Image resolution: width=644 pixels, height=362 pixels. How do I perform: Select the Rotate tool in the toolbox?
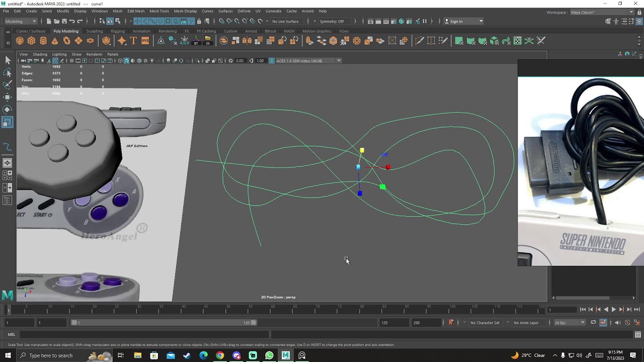coord(8,109)
